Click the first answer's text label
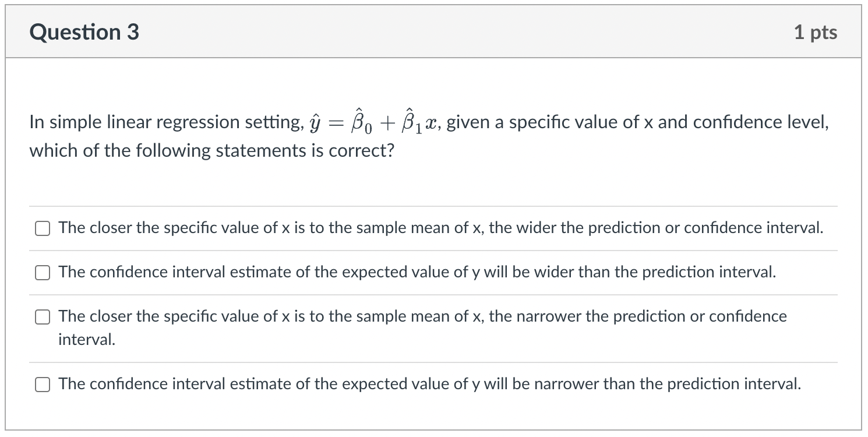 (440, 228)
